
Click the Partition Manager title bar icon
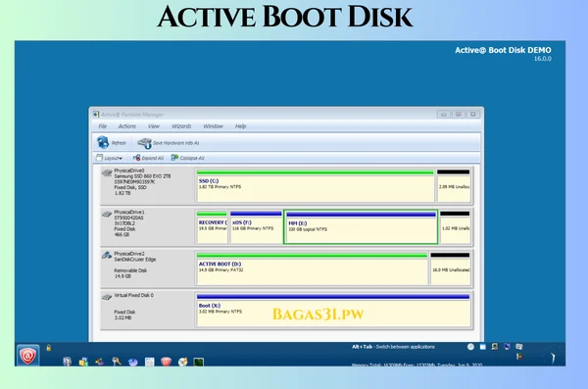[96, 114]
